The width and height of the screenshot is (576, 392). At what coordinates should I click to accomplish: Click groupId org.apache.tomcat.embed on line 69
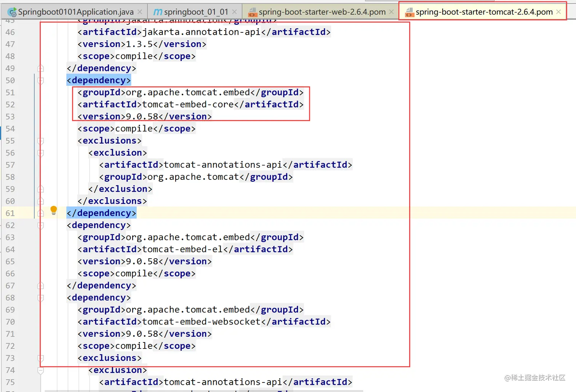coord(188,310)
